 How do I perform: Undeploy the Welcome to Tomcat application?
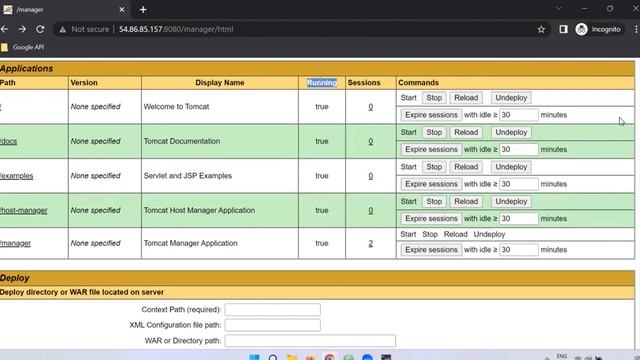511,98
